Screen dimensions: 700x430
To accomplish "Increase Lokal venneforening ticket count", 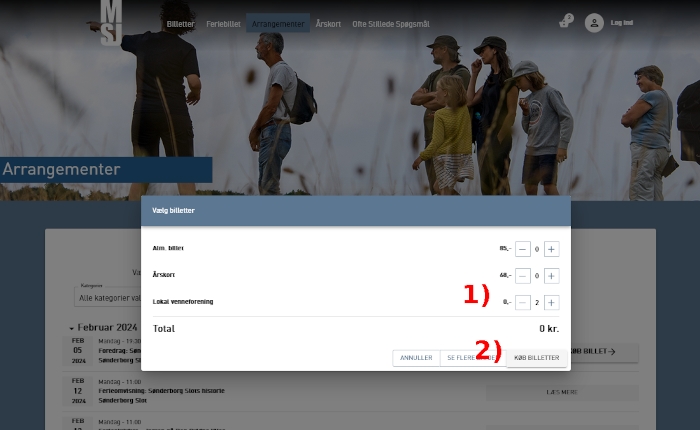I will coord(551,303).
